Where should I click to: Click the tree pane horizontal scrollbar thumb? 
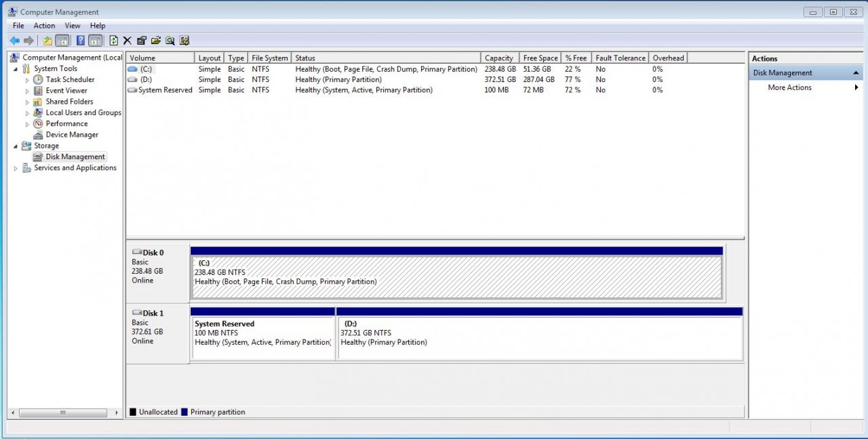[x=62, y=413]
